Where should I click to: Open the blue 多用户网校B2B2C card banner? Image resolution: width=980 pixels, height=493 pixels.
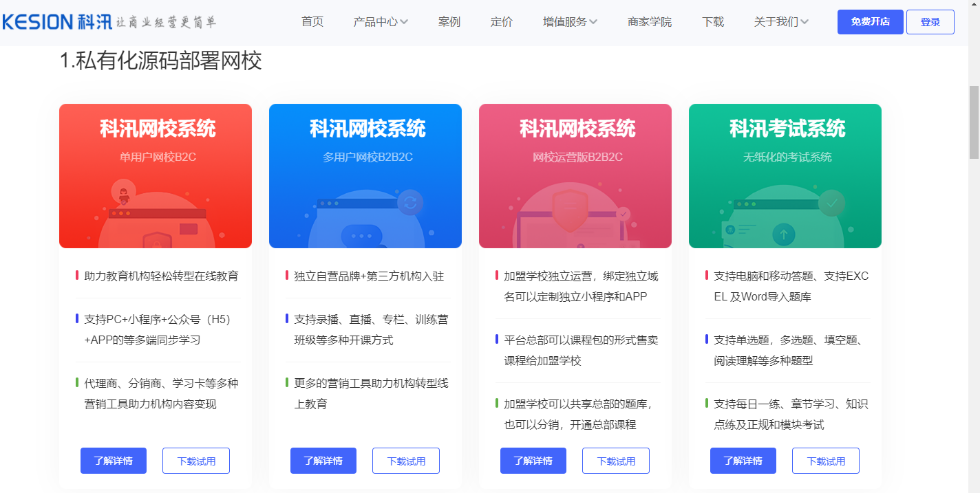[x=365, y=176]
